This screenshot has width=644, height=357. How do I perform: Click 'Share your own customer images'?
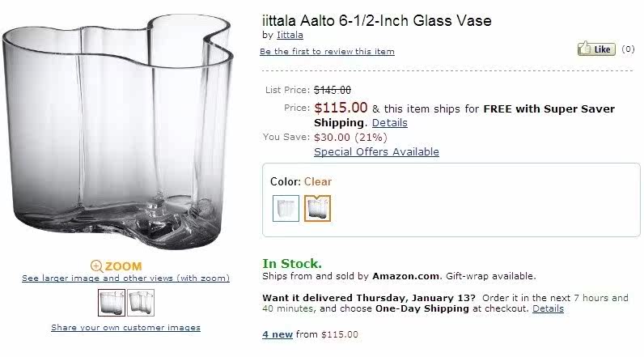click(125, 328)
